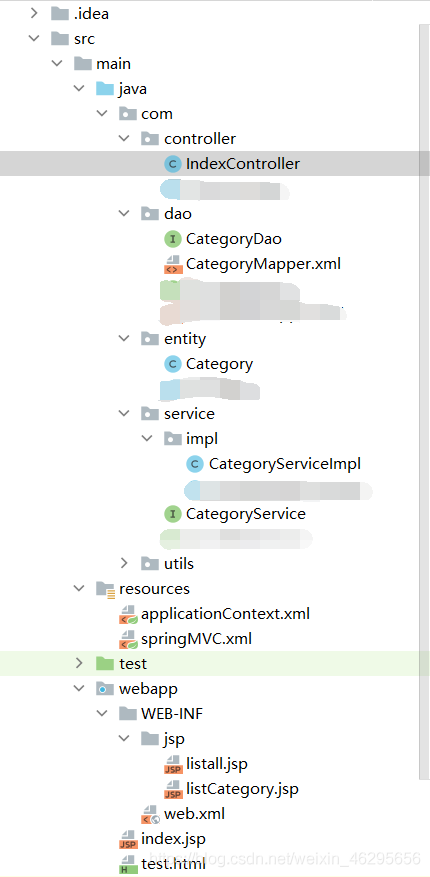430x877 pixels.
Task: Click the test.html file icon
Action: click(128, 865)
